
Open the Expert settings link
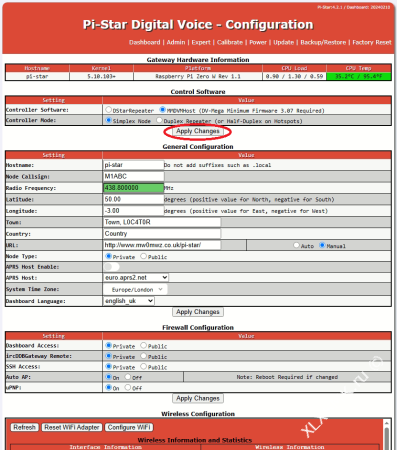point(201,42)
